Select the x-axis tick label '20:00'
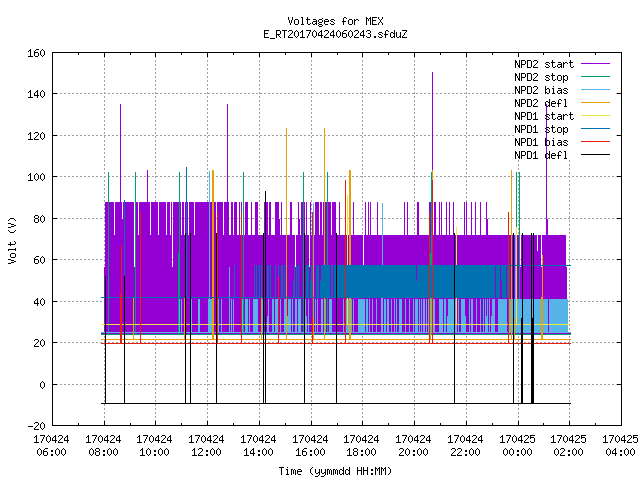Screen dimensions: 640x480 click(x=413, y=452)
